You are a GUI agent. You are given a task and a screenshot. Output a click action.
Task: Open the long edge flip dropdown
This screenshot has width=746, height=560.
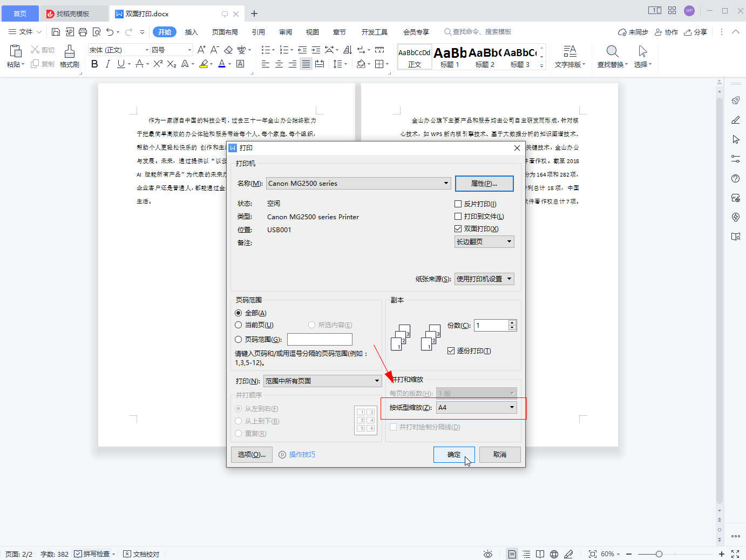(484, 241)
